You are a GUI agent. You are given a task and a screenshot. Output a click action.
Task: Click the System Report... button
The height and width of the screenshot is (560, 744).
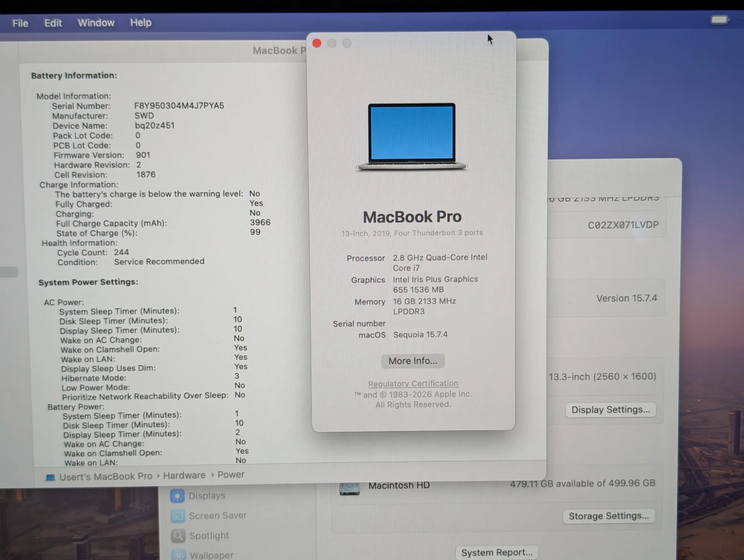(x=497, y=553)
